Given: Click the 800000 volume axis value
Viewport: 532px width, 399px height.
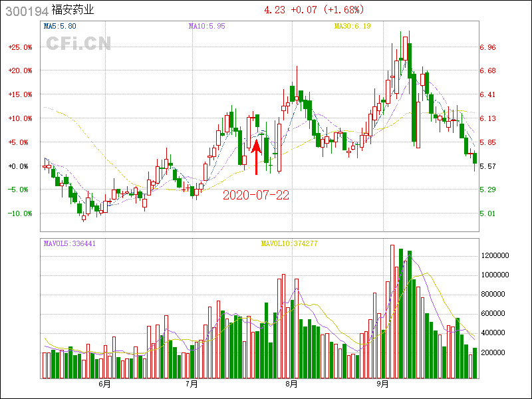Looking at the screenshot, I should [493, 294].
